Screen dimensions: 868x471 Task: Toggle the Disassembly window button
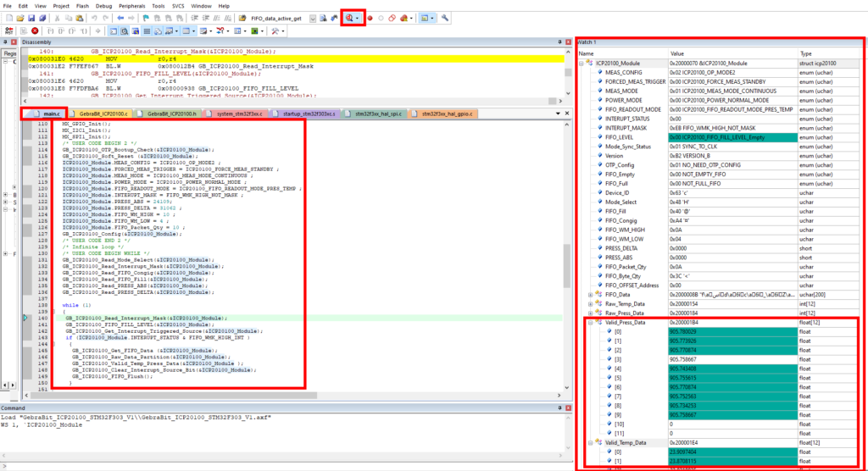125,31
